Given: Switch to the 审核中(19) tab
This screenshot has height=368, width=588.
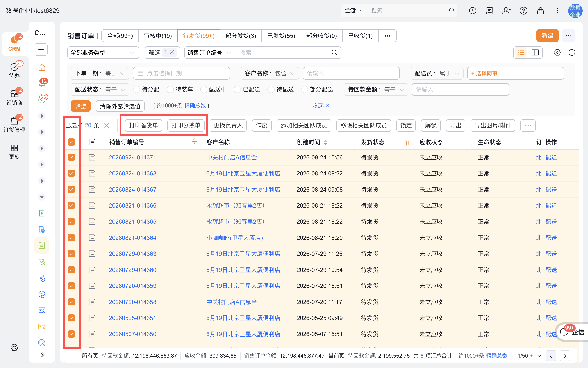Looking at the screenshot, I should (158, 36).
